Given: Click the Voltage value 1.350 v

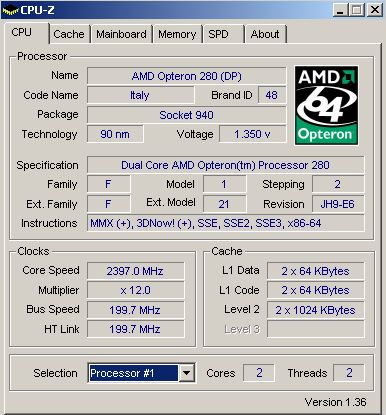Looking at the screenshot, I should [252, 134].
